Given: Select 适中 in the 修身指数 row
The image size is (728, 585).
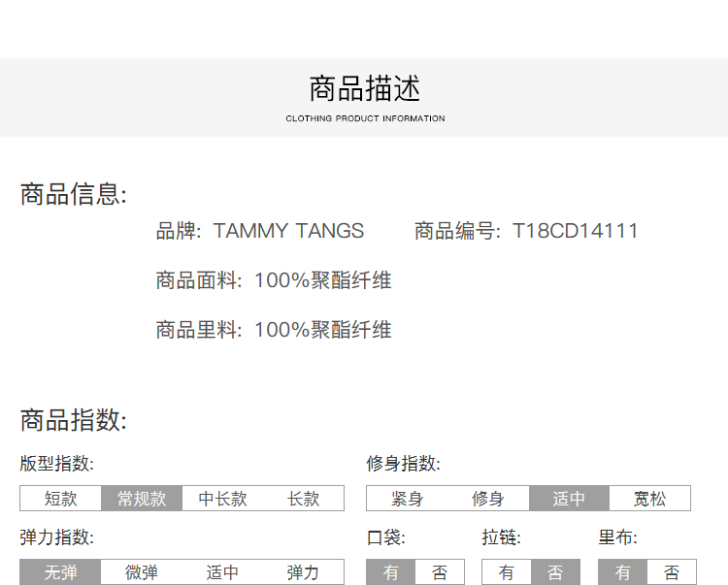Looking at the screenshot, I should [569, 499].
